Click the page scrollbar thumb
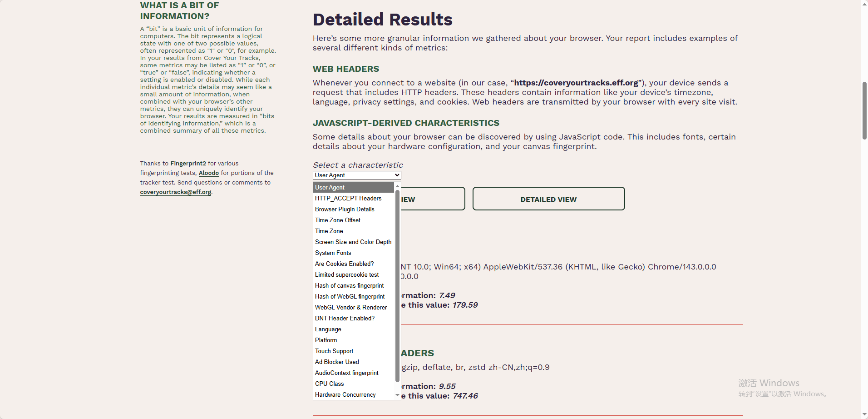The width and height of the screenshot is (868, 419). pyautogui.click(x=864, y=110)
